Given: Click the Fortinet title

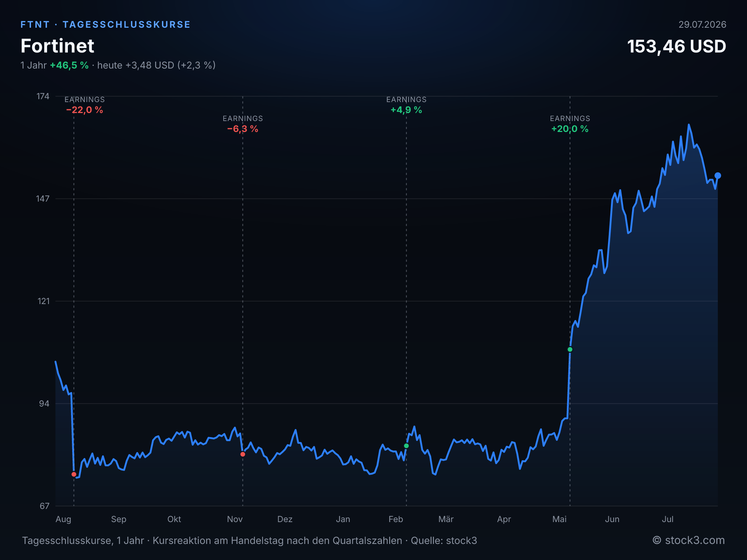Looking at the screenshot, I should click(x=58, y=46).
